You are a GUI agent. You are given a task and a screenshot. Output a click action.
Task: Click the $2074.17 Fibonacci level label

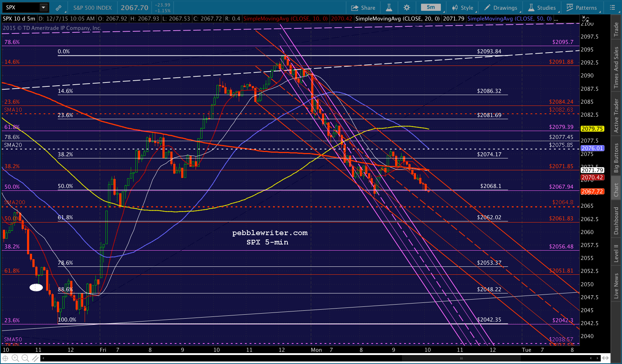[x=489, y=154]
